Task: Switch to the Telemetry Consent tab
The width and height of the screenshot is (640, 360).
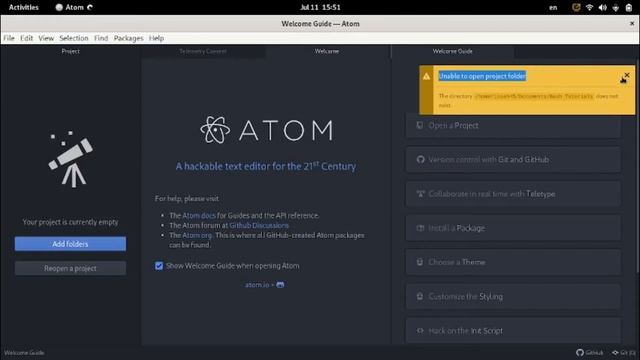Action: point(203,51)
